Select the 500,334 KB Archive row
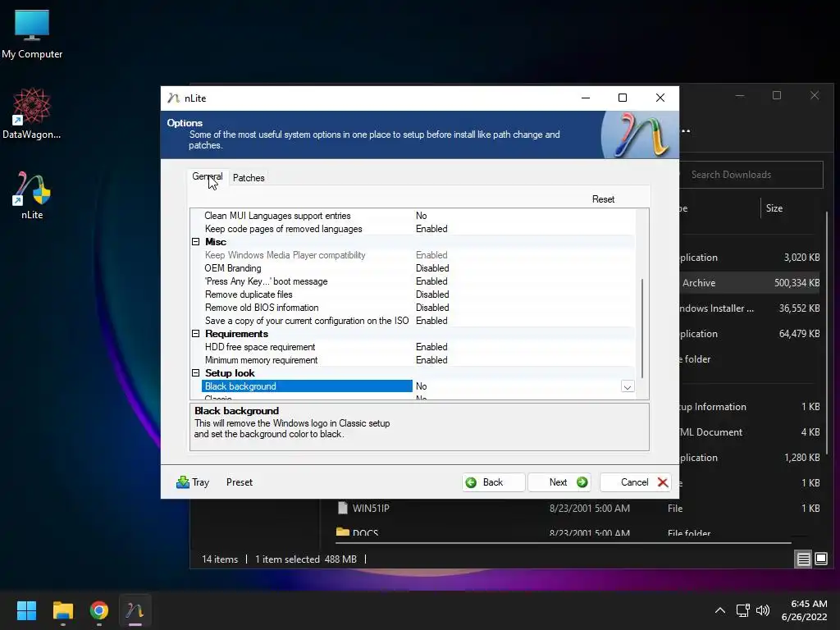 (x=751, y=283)
